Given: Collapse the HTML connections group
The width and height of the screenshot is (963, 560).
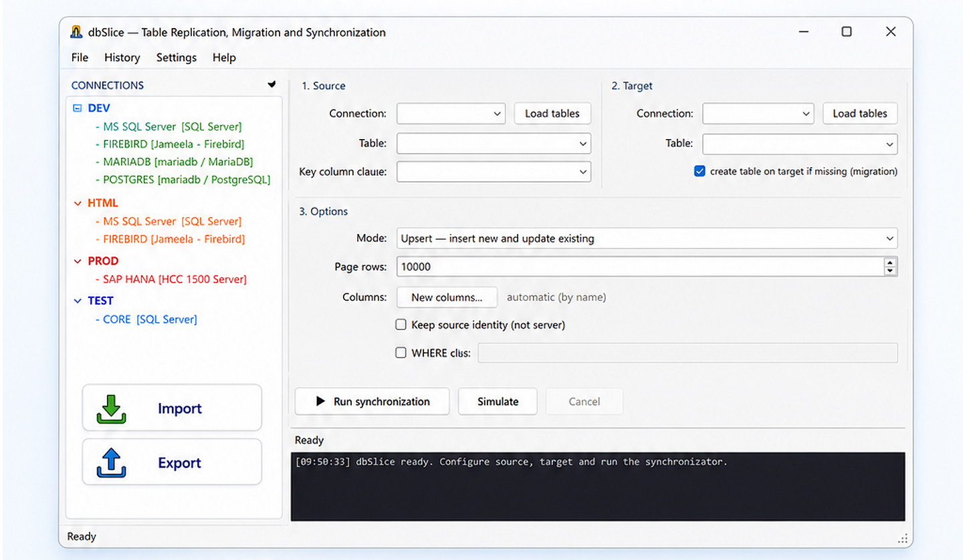Looking at the screenshot, I should pyautogui.click(x=77, y=203).
